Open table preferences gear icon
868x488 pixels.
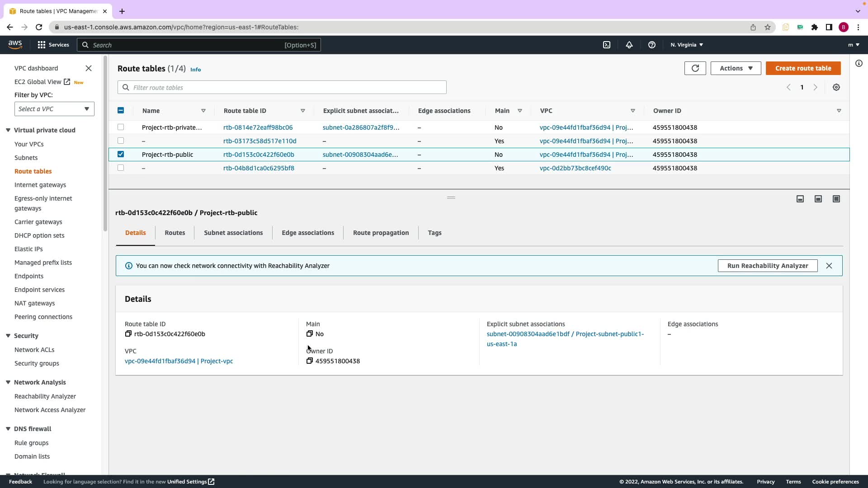[x=836, y=87]
